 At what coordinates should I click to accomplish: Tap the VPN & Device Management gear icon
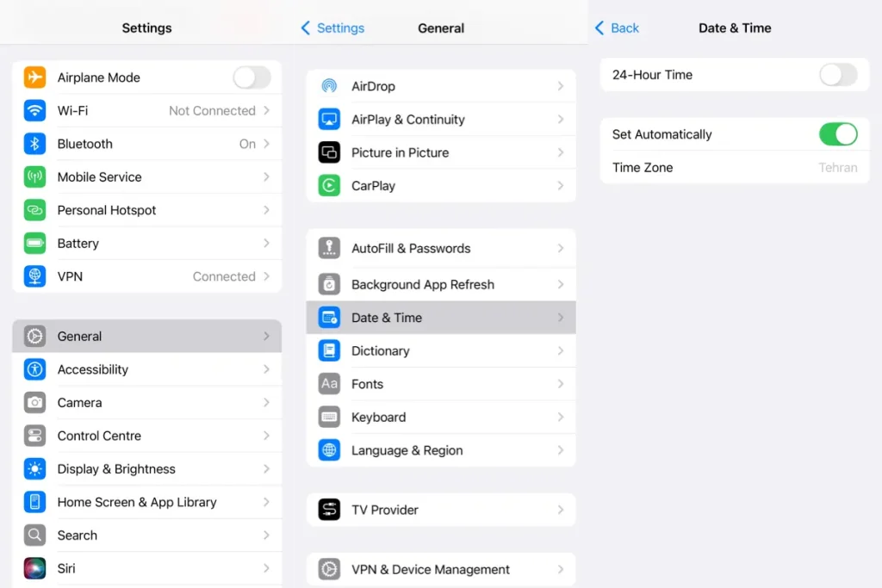point(329,569)
